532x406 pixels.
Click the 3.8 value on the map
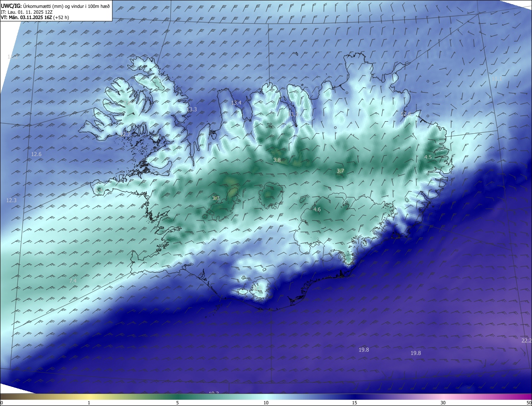point(277,160)
